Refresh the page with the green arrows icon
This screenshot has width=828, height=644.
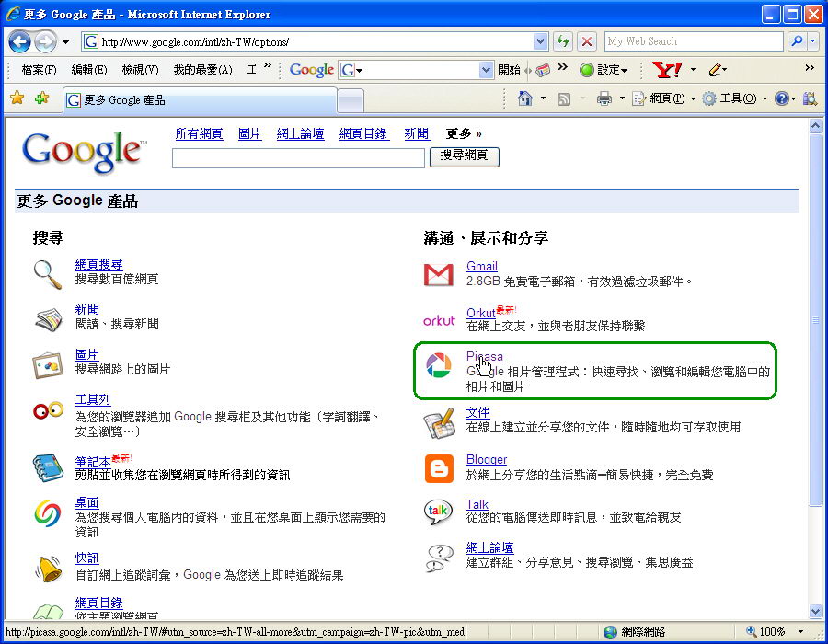pyautogui.click(x=563, y=41)
